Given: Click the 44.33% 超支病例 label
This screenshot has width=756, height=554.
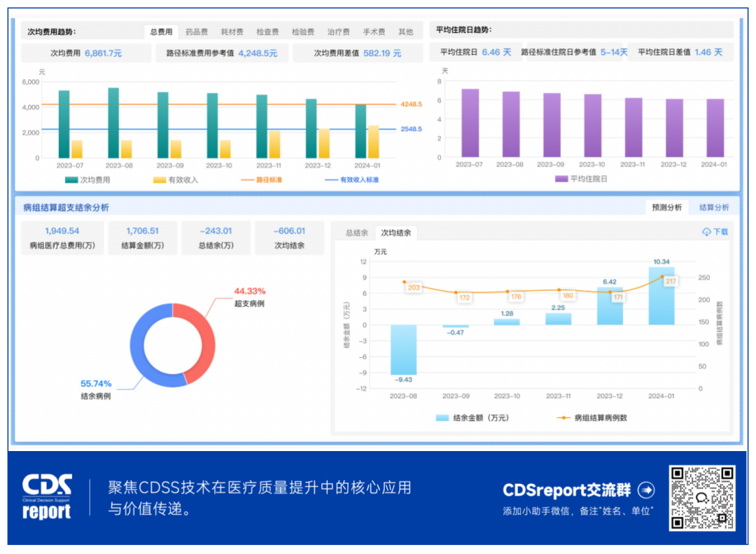Looking at the screenshot, I should (249, 297).
